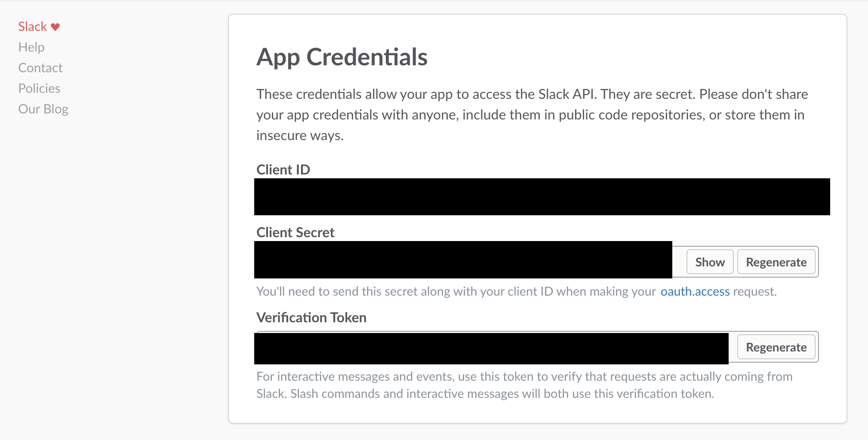Image resolution: width=868 pixels, height=440 pixels.
Task: Follow the oauth.access link
Action: click(x=695, y=291)
